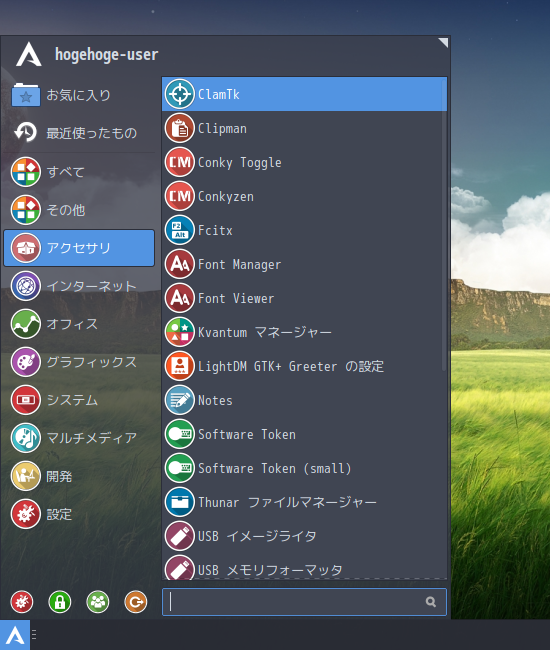Open USB イメージライタ
The image size is (550, 650).
[x=304, y=536]
